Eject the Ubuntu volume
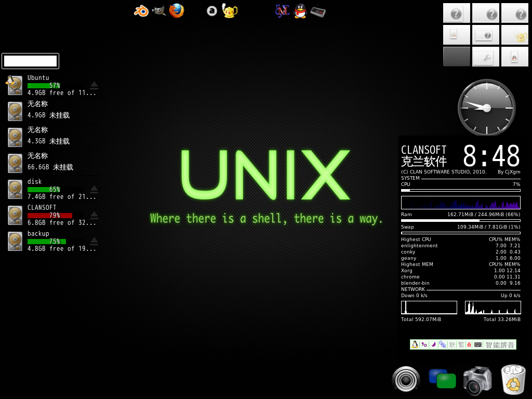This screenshot has width=532, height=399. [x=94, y=85]
